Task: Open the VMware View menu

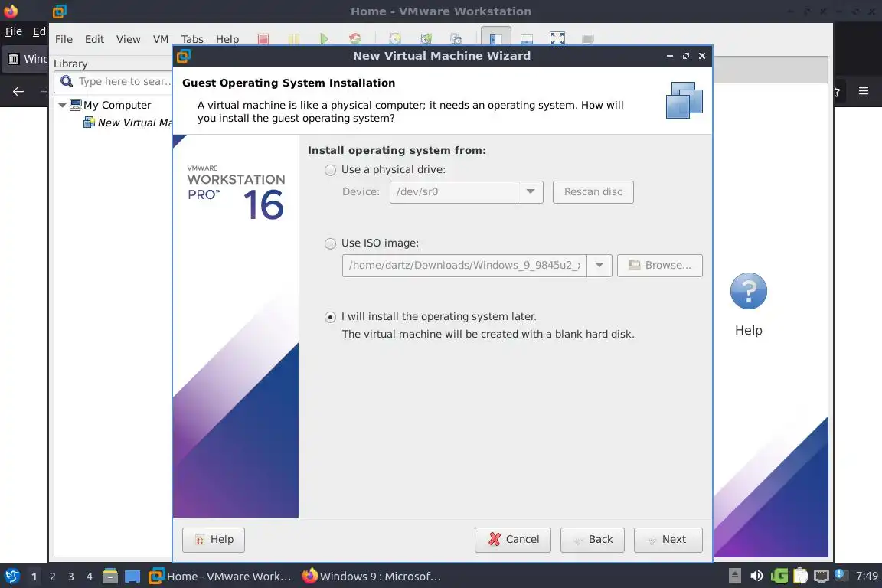Action: point(129,39)
